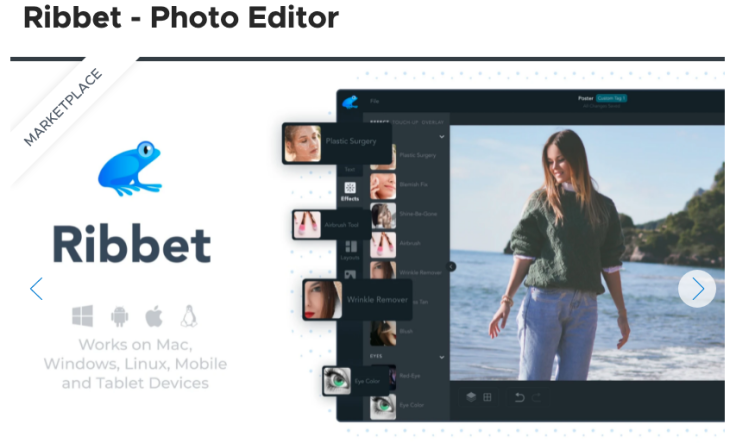Image resolution: width=736 pixels, height=443 pixels.
Task: Choose Blemish Fix thumbnail in list
Action: pyautogui.click(x=383, y=186)
